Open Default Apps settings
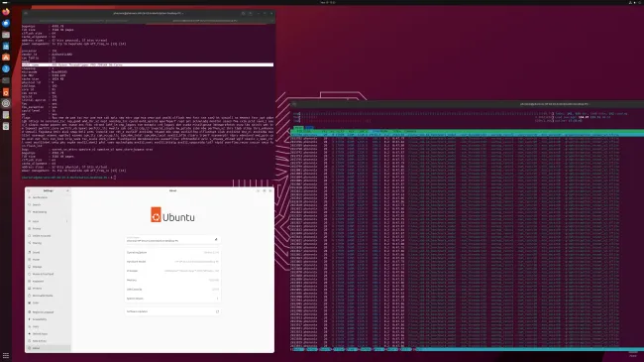644x362 pixels. 48,334
